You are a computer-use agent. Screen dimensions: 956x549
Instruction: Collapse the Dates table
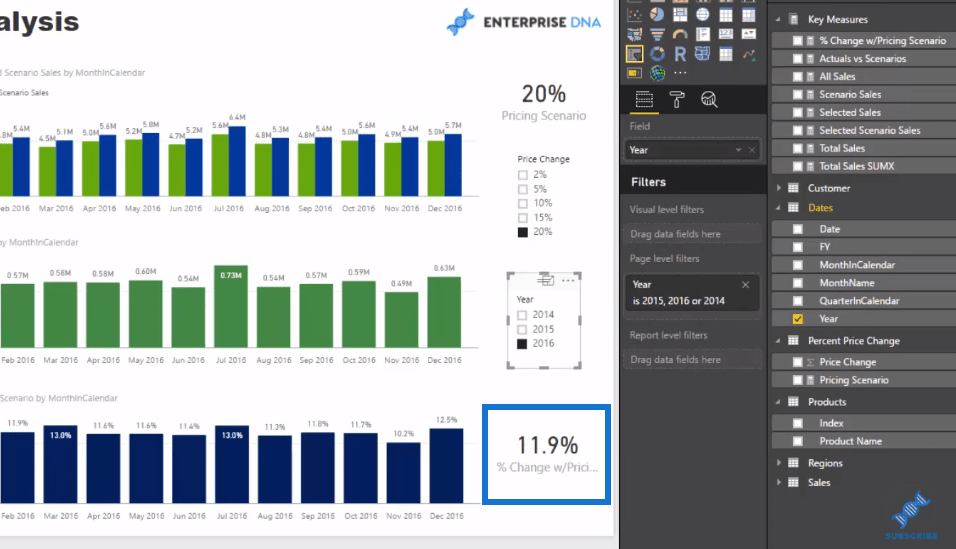tap(778, 208)
